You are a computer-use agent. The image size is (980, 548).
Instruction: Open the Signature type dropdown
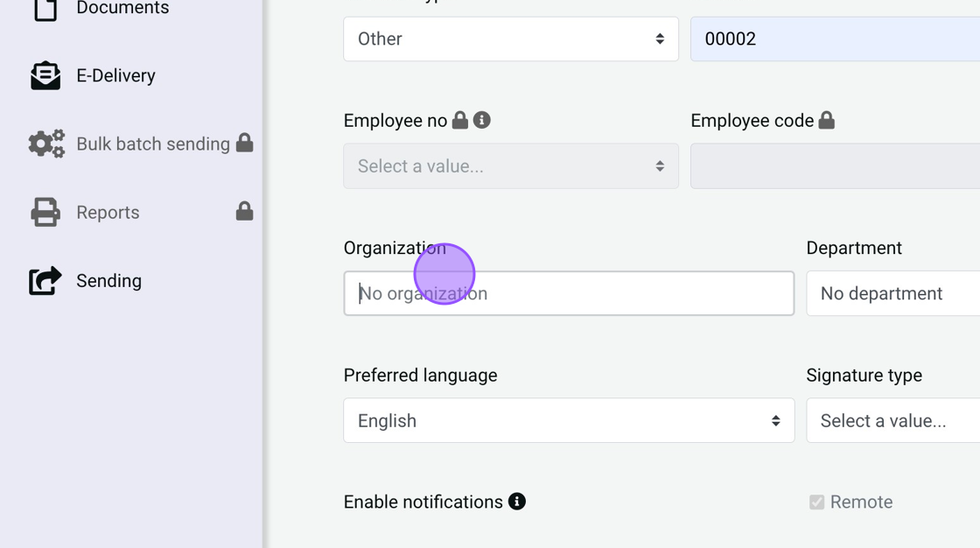(892, 421)
